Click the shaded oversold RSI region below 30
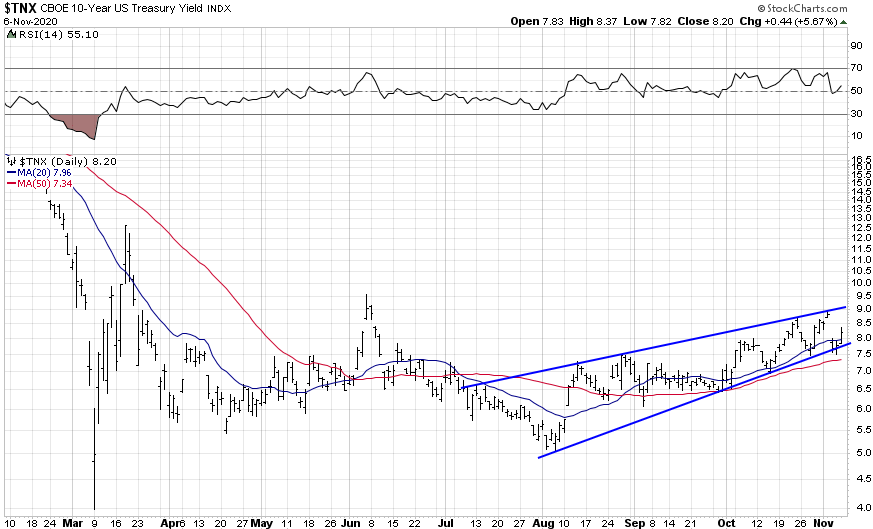 (78, 126)
